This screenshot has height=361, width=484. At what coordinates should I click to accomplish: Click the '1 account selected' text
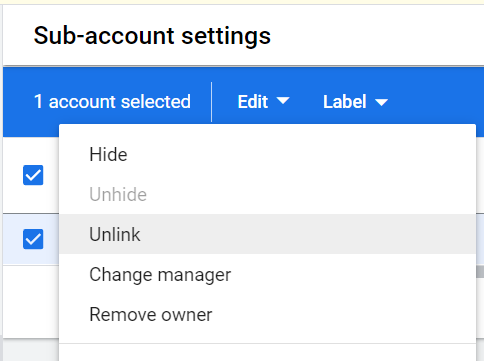(112, 102)
